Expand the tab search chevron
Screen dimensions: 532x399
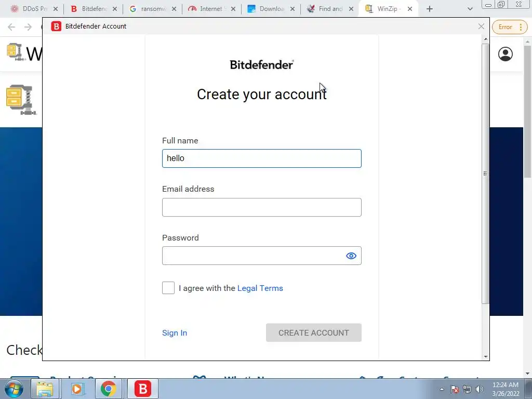[470, 9]
